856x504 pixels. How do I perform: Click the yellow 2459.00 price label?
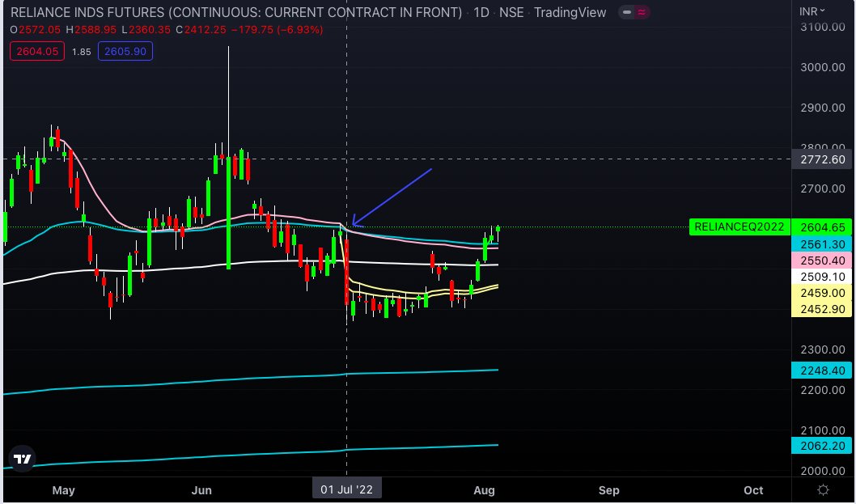821,293
